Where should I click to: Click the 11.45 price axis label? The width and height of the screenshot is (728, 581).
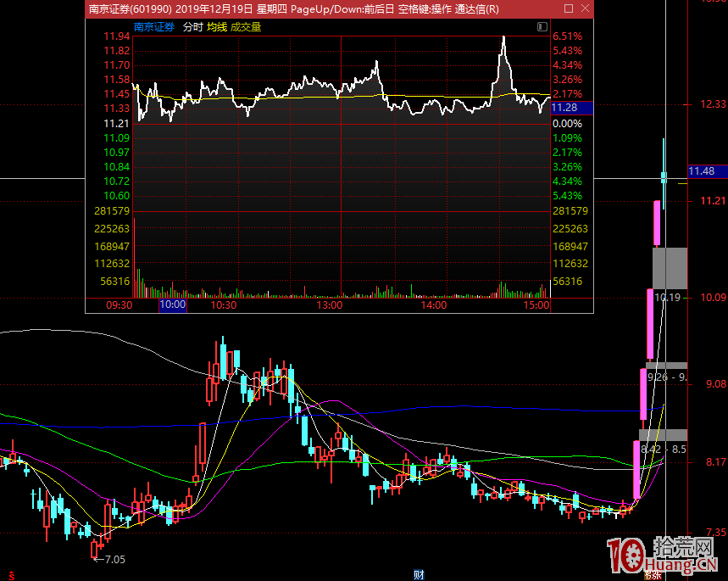click(x=117, y=94)
